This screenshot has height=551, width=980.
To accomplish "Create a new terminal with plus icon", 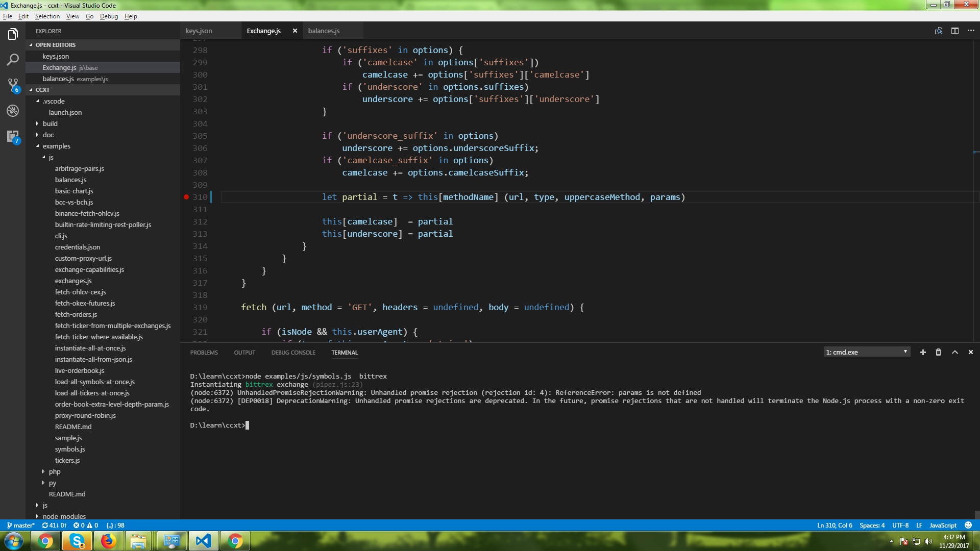I will [x=922, y=352].
